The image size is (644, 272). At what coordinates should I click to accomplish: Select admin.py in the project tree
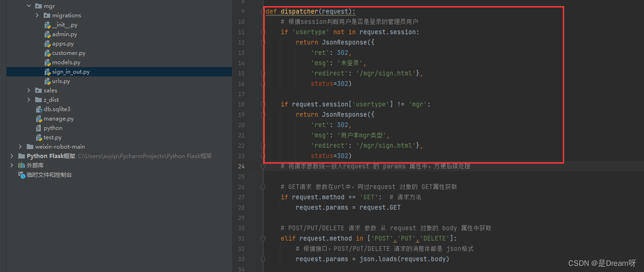(x=65, y=34)
